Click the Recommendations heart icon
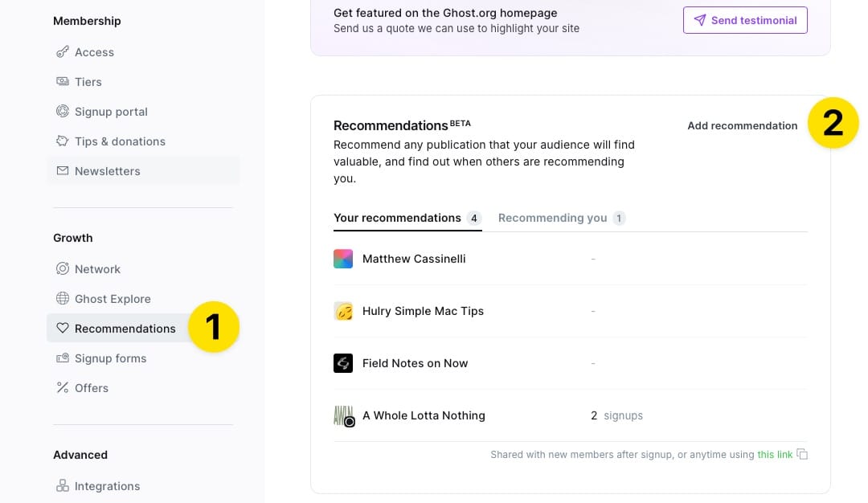868x503 pixels. click(x=63, y=328)
